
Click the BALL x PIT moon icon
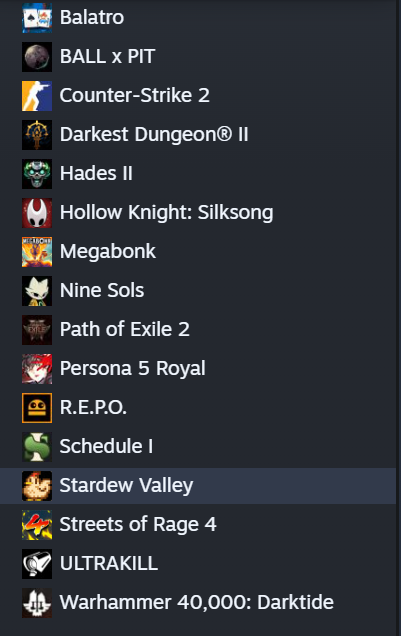pyautogui.click(x=37, y=57)
